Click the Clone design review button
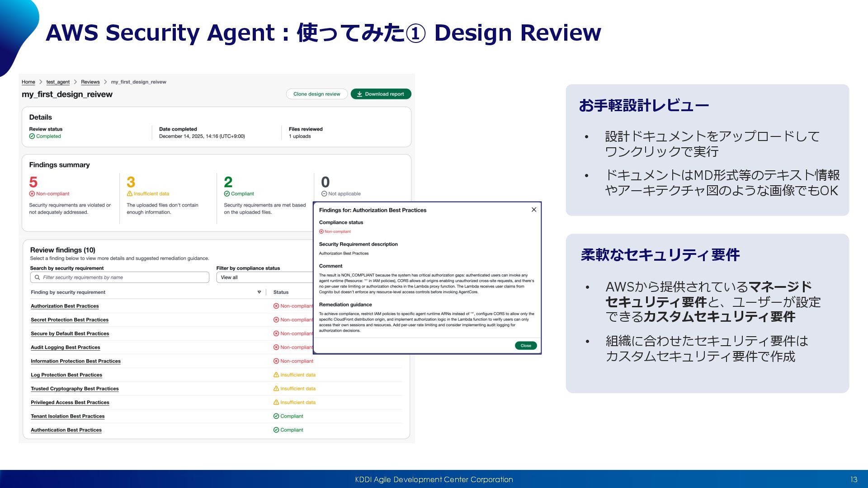This screenshot has width=868, height=488. coord(316,94)
